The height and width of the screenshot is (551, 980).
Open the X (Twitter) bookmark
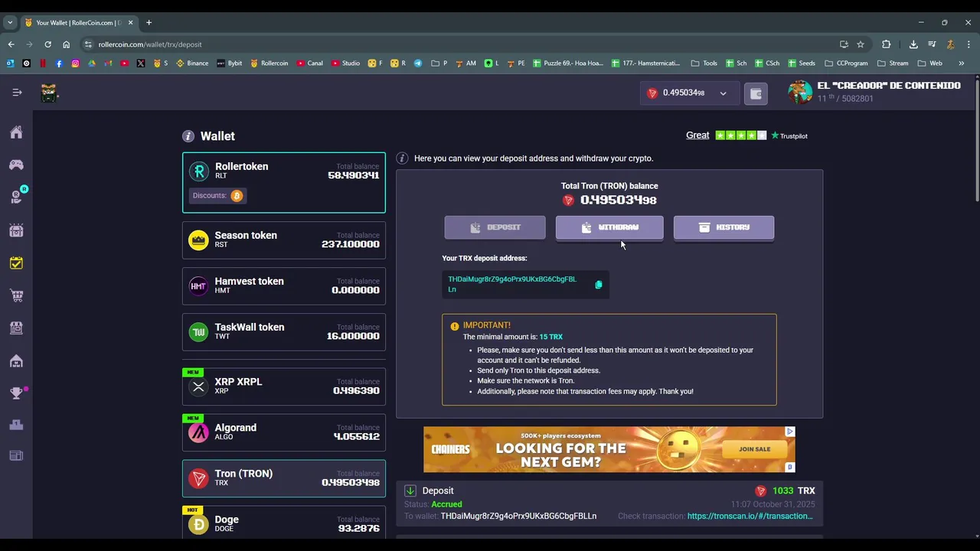141,64
